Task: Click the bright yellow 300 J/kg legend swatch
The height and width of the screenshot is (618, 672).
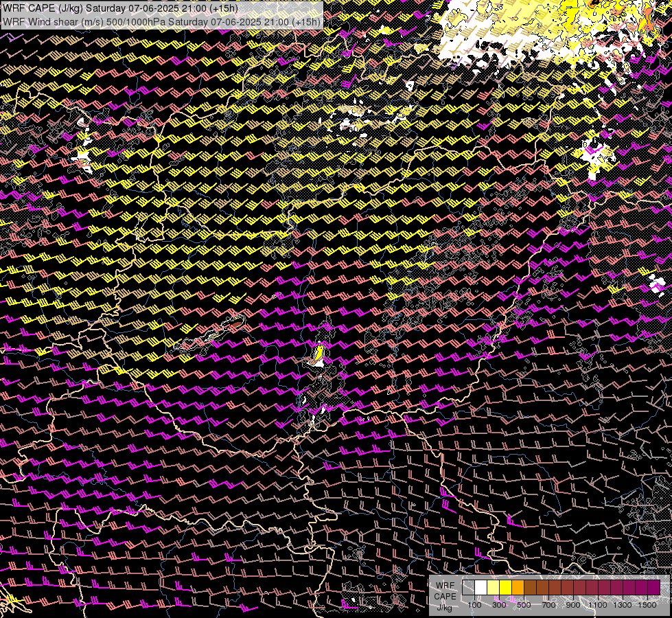Action: (506, 587)
